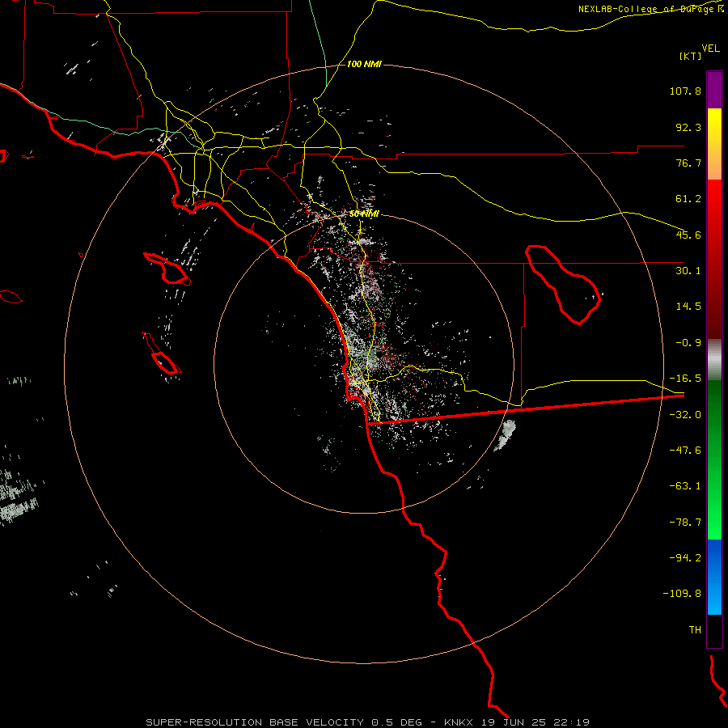Select the 14.5 scale value
Image resolution: width=728 pixels, height=728 pixels.
point(688,307)
